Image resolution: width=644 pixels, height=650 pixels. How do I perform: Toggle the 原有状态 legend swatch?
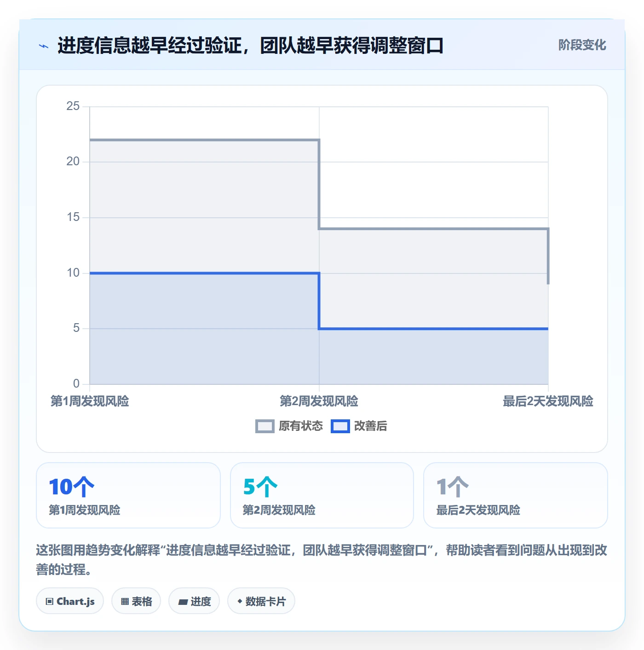[x=264, y=426]
